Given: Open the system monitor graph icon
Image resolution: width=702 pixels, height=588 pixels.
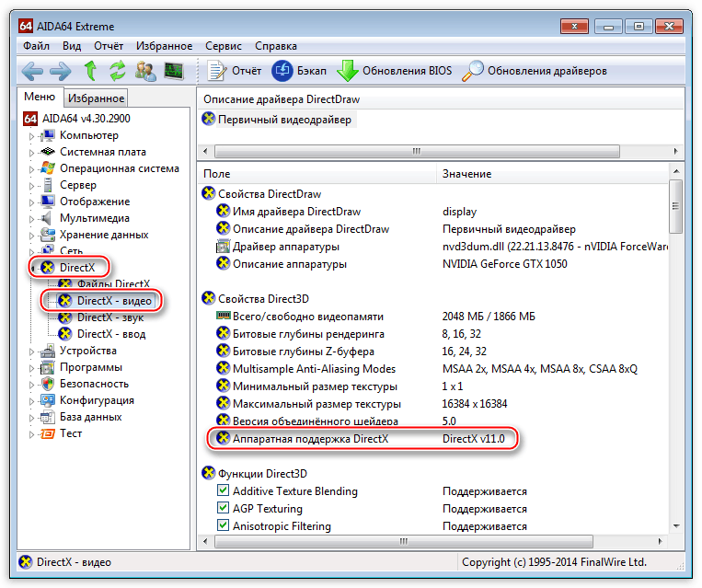Looking at the screenshot, I should point(174,71).
